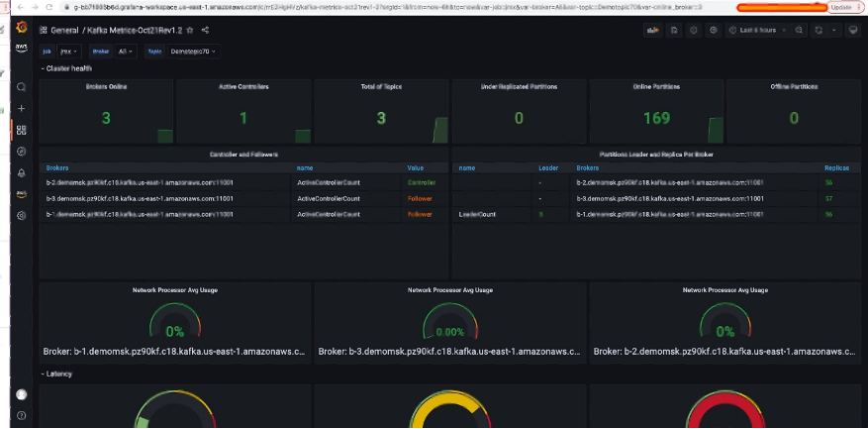Open the Offline Partitions panel title
The width and height of the screenshot is (868, 429).
pyautogui.click(x=794, y=87)
